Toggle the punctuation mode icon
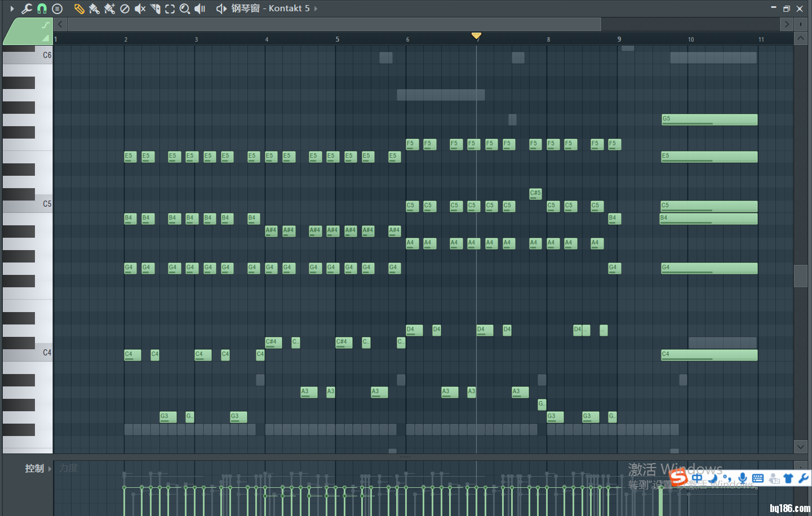 (x=727, y=478)
